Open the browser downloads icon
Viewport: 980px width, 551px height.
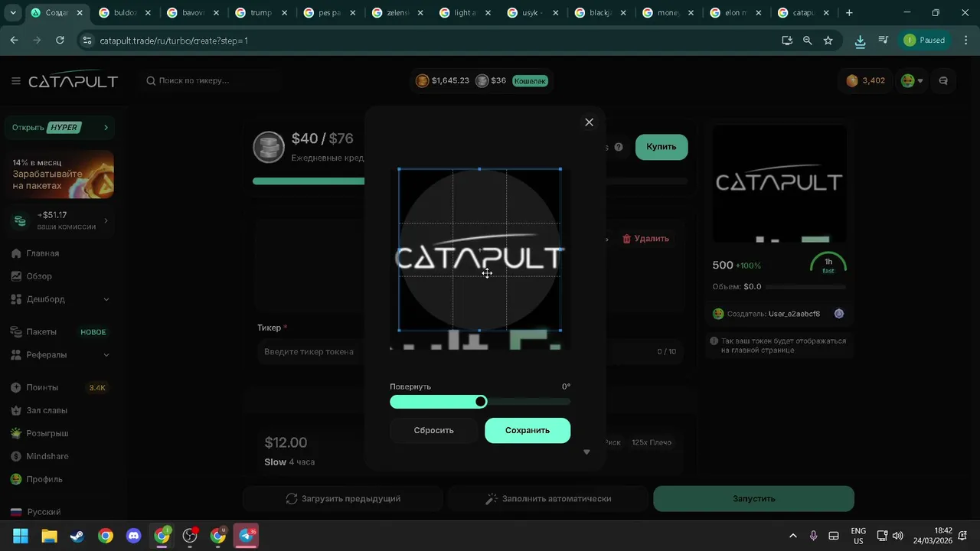[861, 41]
